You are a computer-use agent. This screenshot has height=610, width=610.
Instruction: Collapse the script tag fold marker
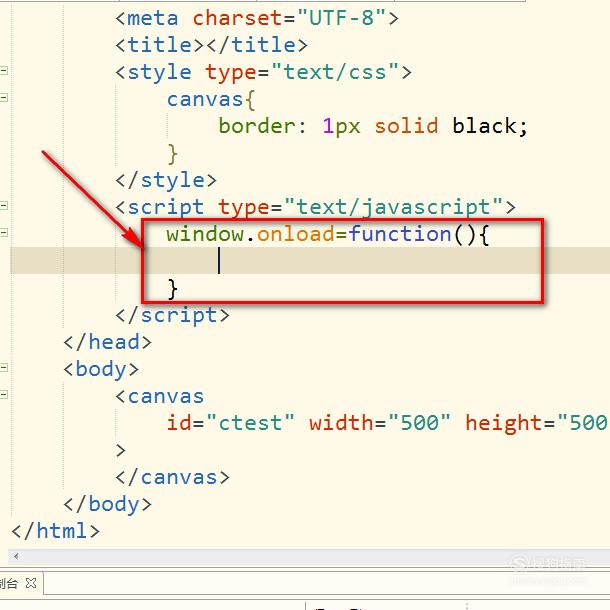[4, 205]
